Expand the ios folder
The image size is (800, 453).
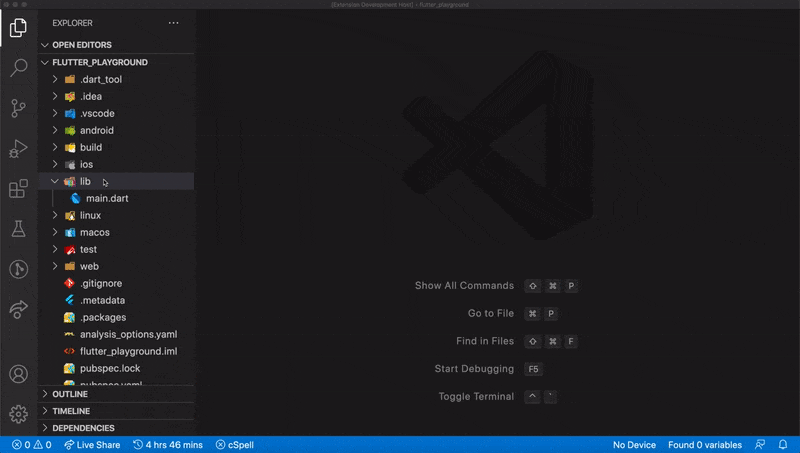pyautogui.click(x=116, y=164)
